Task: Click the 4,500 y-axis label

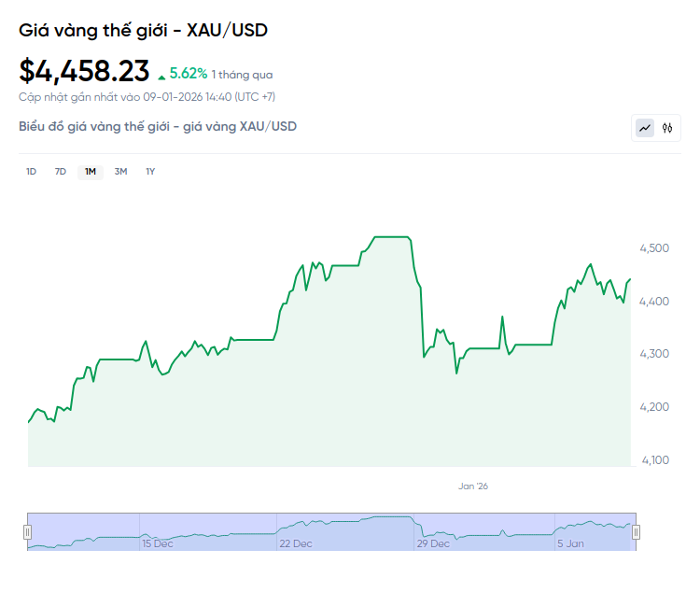Action: 653,248
